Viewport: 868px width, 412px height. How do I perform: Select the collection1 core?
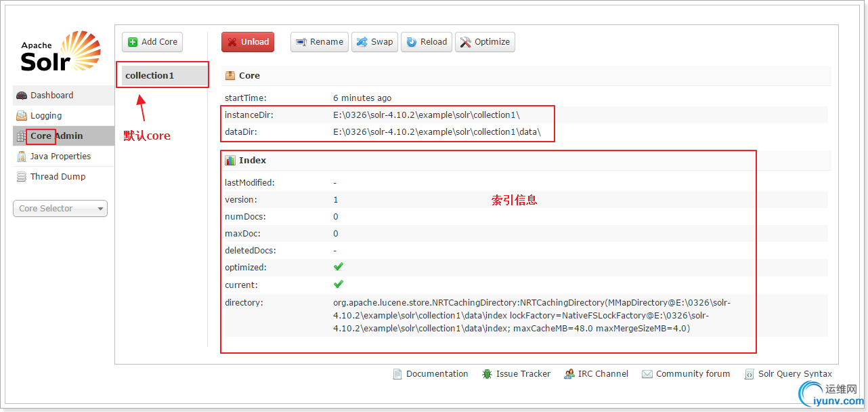(165, 76)
